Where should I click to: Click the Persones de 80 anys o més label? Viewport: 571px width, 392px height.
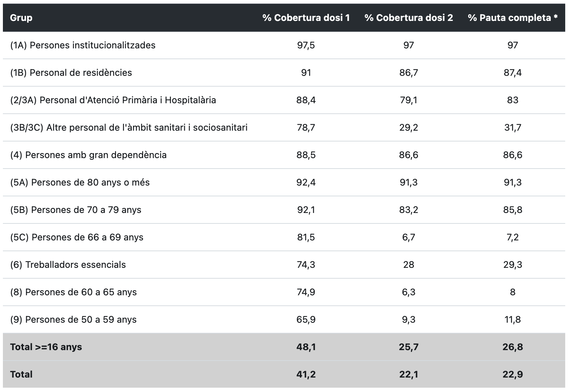pyautogui.click(x=80, y=182)
